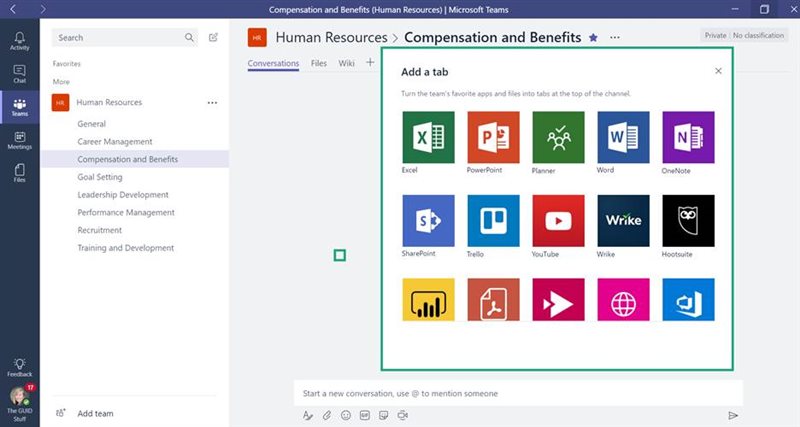Open Human Resources team options ellipsis
800x427 pixels.
click(212, 103)
